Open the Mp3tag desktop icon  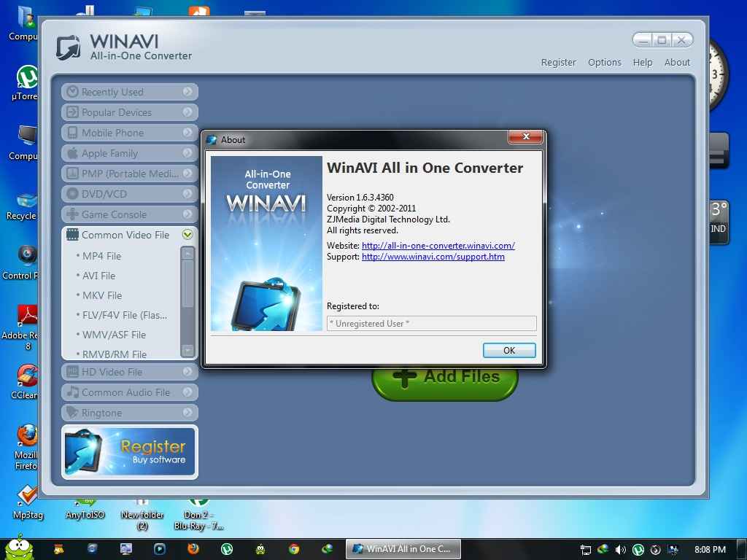[x=28, y=502]
